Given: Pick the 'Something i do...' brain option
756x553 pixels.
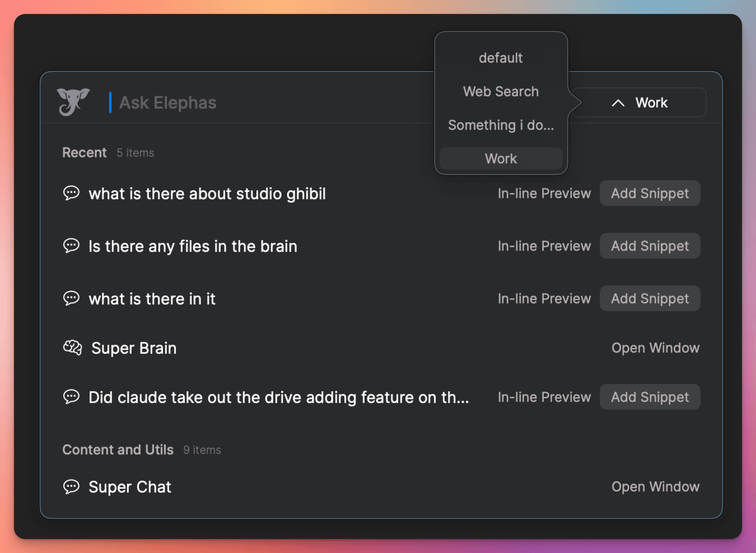Looking at the screenshot, I should 500,125.
